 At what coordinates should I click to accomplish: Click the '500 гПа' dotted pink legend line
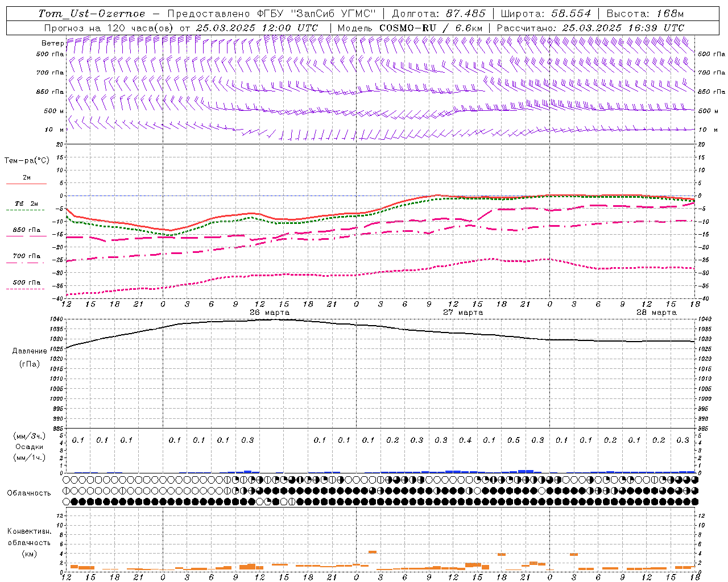[25, 289]
